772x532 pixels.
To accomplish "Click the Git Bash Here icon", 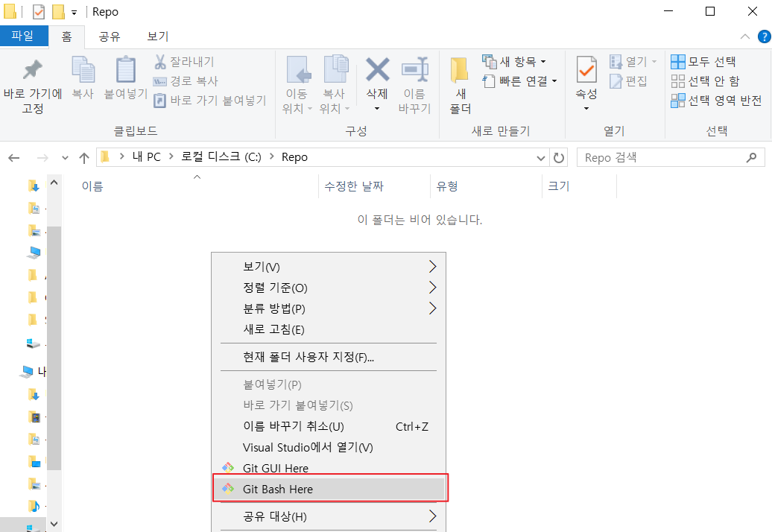I will (227, 489).
